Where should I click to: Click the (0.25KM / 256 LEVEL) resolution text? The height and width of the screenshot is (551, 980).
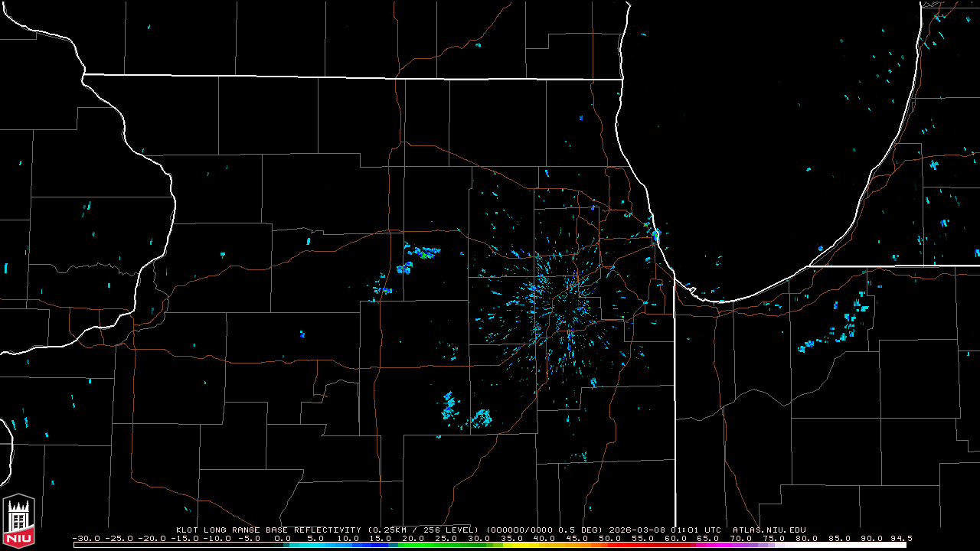click(423, 530)
